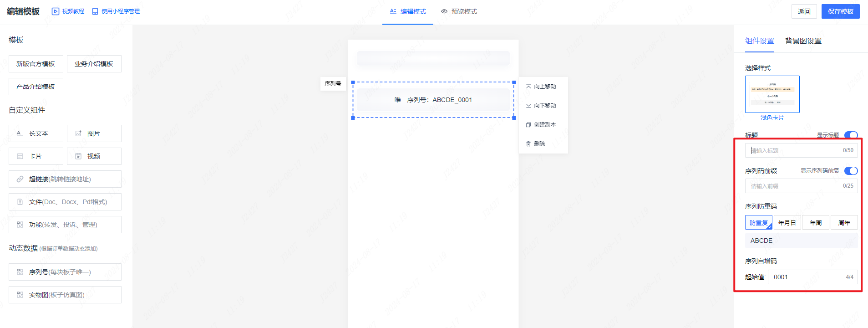Click the 返回 button
This screenshot has width=868, height=328.
[x=804, y=11]
